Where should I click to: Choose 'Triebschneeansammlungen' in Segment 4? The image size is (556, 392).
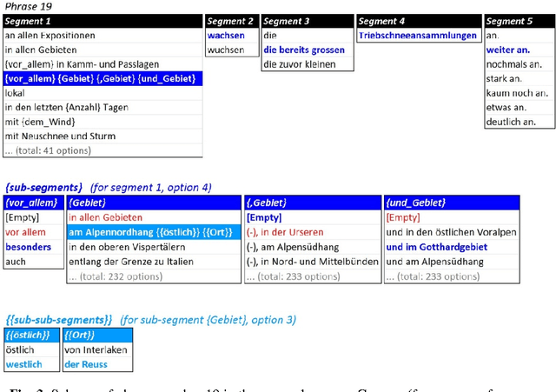[418, 36]
